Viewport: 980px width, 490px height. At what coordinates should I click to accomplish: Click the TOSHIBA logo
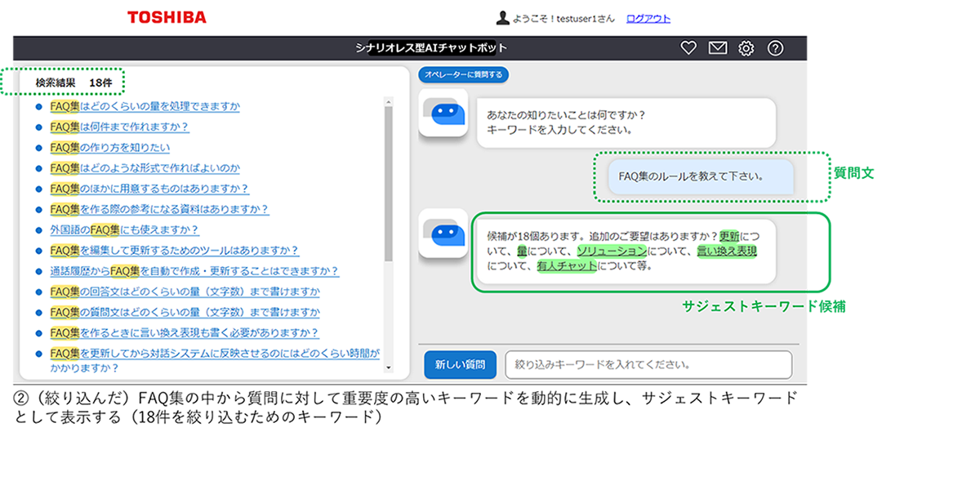[167, 17]
